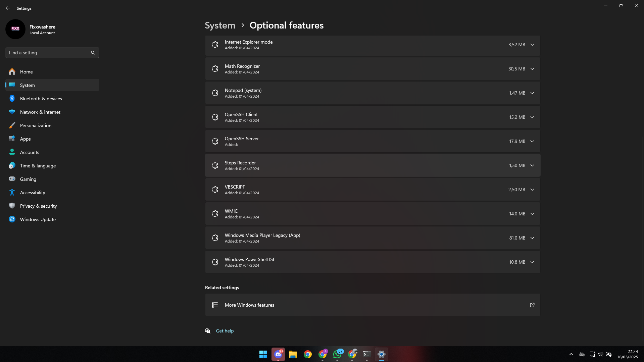The image size is (644, 362).
Task: Open the Gaming settings category
Action: pyautogui.click(x=52, y=179)
